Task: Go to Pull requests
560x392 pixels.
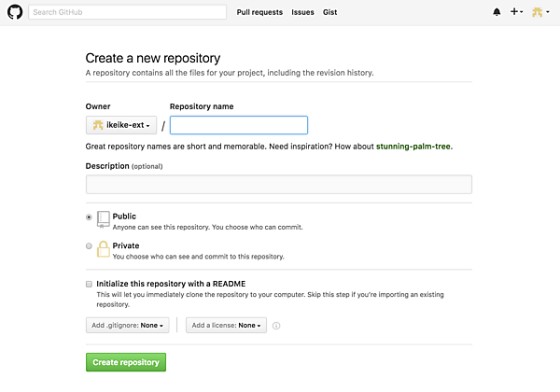Action: point(259,12)
